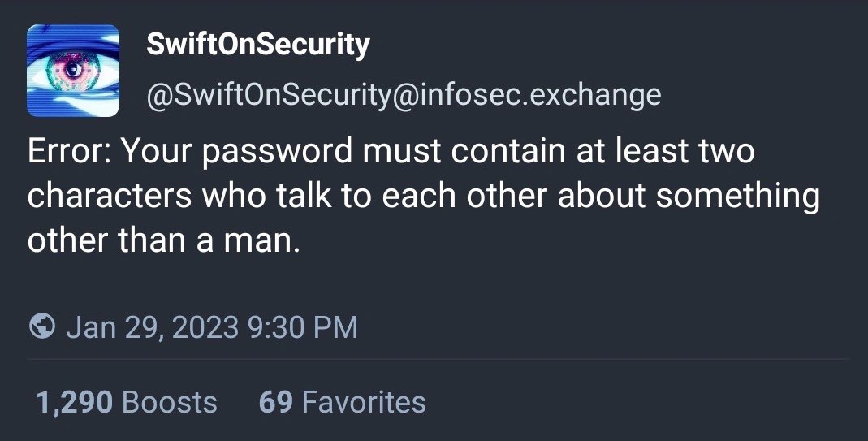Click the phrase "other than a man."
Image resolution: width=868 pixels, height=441 pixels.
click(x=163, y=242)
